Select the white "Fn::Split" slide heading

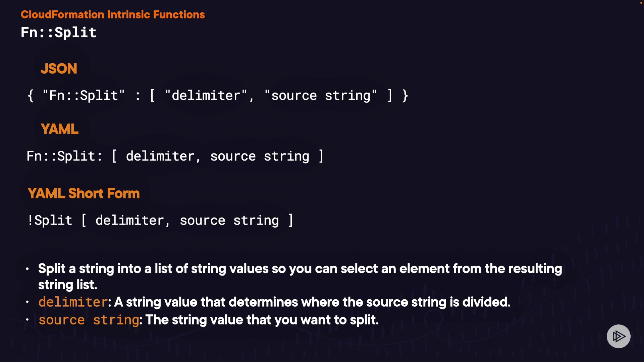59,33
